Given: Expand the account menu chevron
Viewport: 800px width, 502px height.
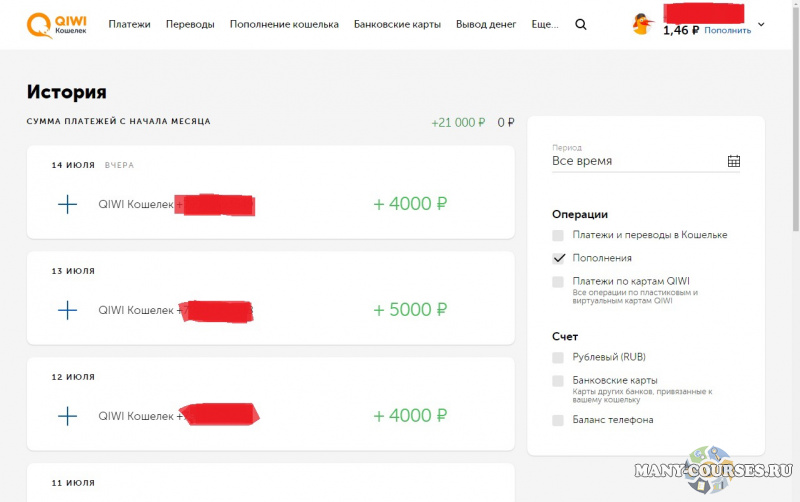Looking at the screenshot, I should point(761,25).
